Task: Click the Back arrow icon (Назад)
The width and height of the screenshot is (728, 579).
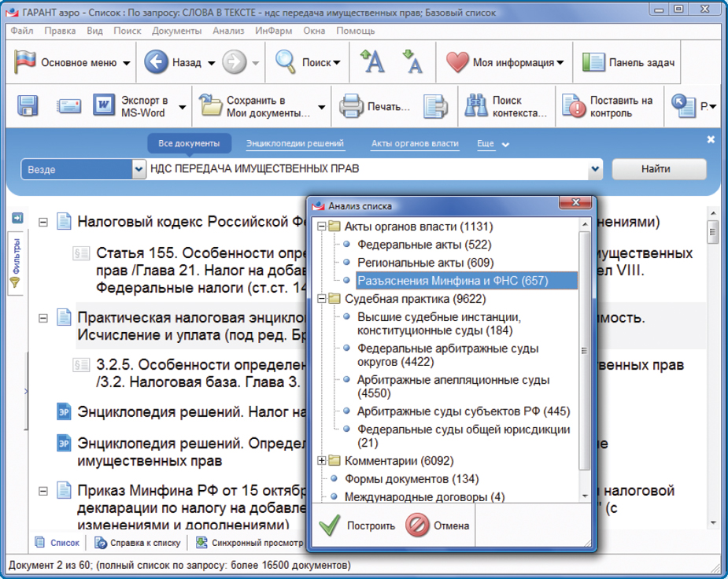Action: point(157,62)
